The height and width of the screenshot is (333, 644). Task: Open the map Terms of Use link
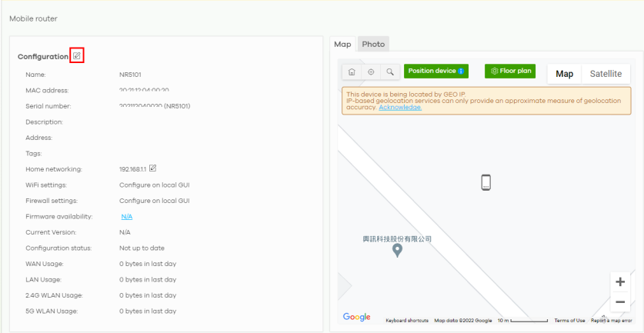pyautogui.click(x=569, y=321)
